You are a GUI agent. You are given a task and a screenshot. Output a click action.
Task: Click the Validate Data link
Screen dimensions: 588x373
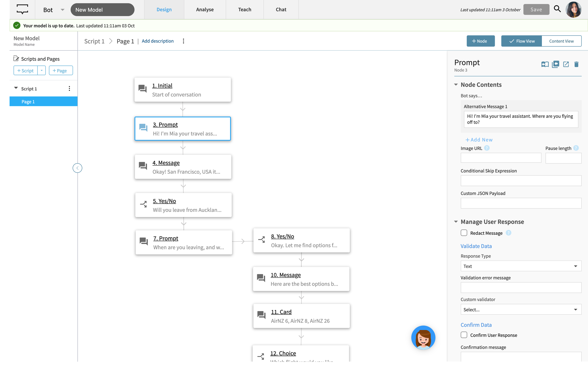point(476,246)
